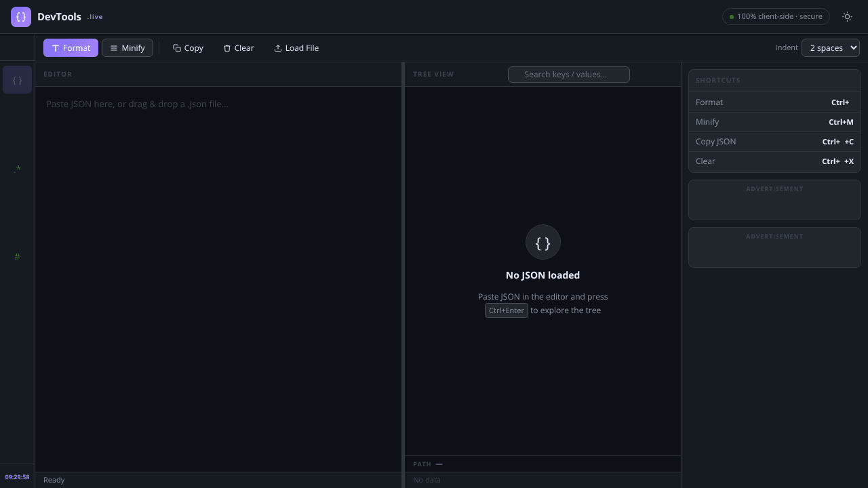Image resolution: width=868 pixels, height=488 pixels.
Task: Click the Ready status text
Action: tap(54, 480)
